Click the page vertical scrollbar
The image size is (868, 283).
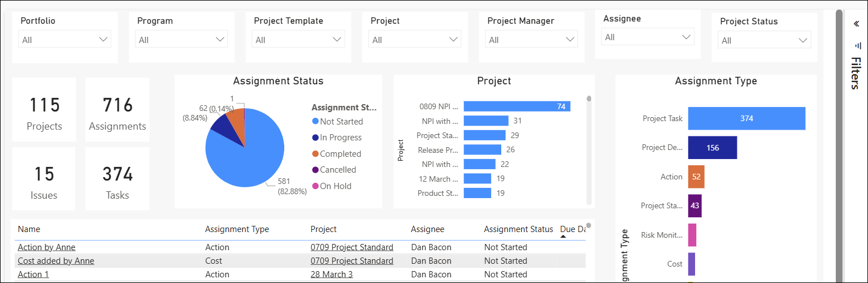(x=839, y=145)
